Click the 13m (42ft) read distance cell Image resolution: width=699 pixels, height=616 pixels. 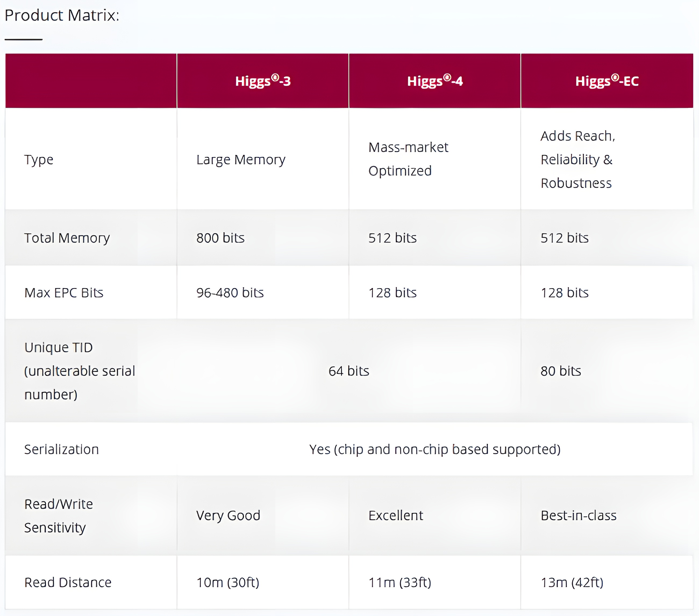point(572,582)
